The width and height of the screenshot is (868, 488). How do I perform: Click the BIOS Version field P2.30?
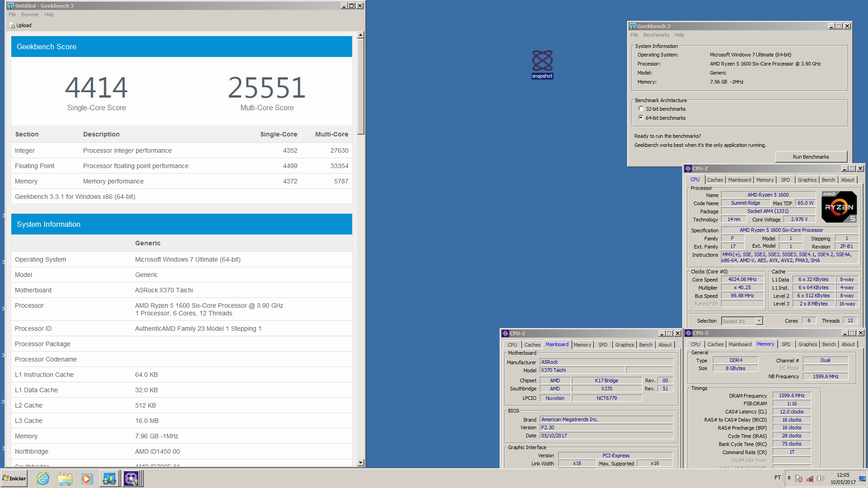click(606, 427)
